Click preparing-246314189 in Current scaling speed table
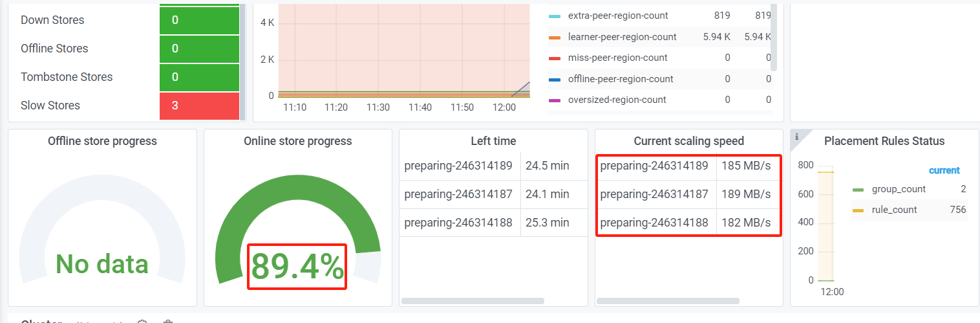The width and height of the screenshot is (980, 323). point(654,166)
